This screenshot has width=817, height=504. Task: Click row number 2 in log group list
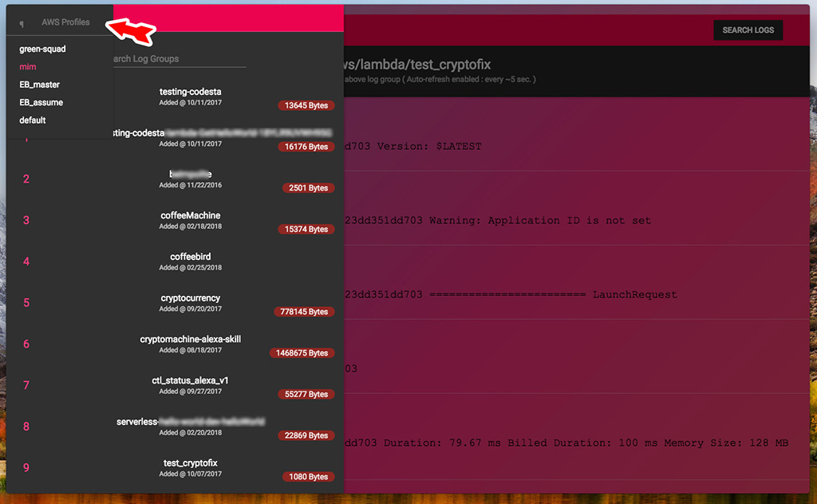tap(26, 179)
